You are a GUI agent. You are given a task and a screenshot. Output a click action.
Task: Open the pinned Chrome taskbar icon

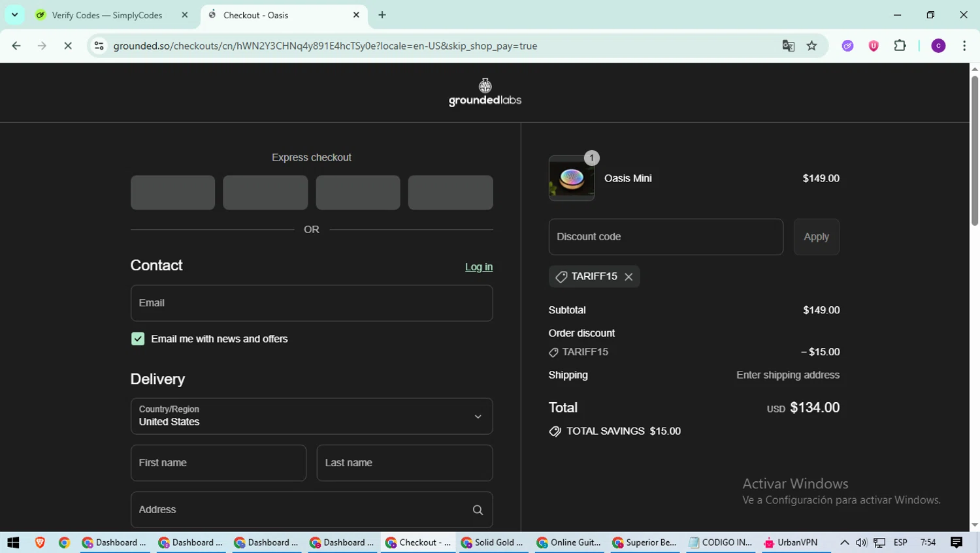pyautogui.click(x=64, y=543)
